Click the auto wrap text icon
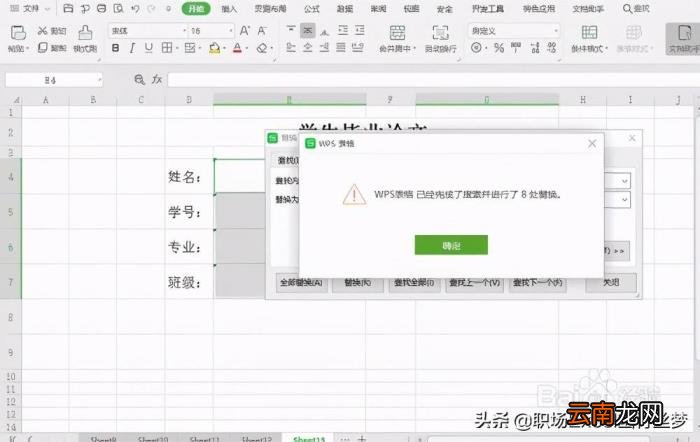 pyautogui.click(x=440, y=33)
